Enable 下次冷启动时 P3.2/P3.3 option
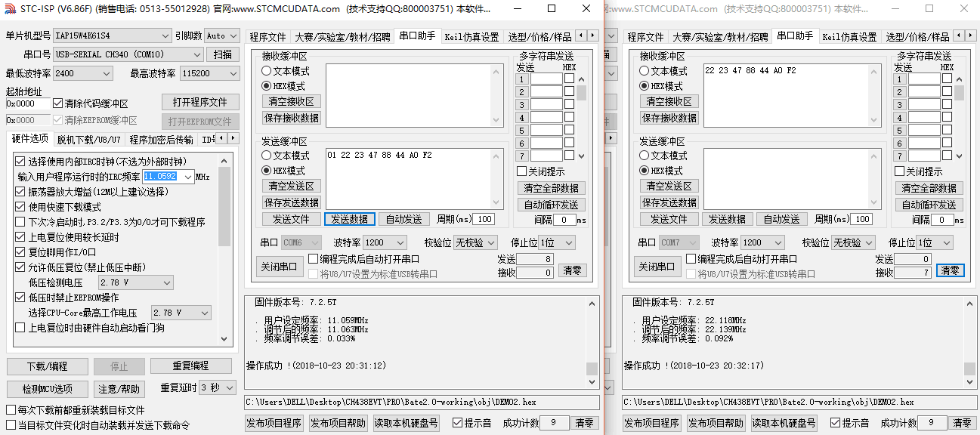The width and height of the screenshot is (980, 435). 20,221
